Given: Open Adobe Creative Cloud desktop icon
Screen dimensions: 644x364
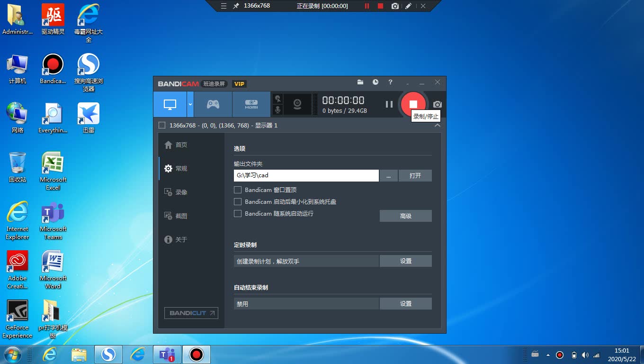Looking at the screenshot, I should click(x=18, y=270).
